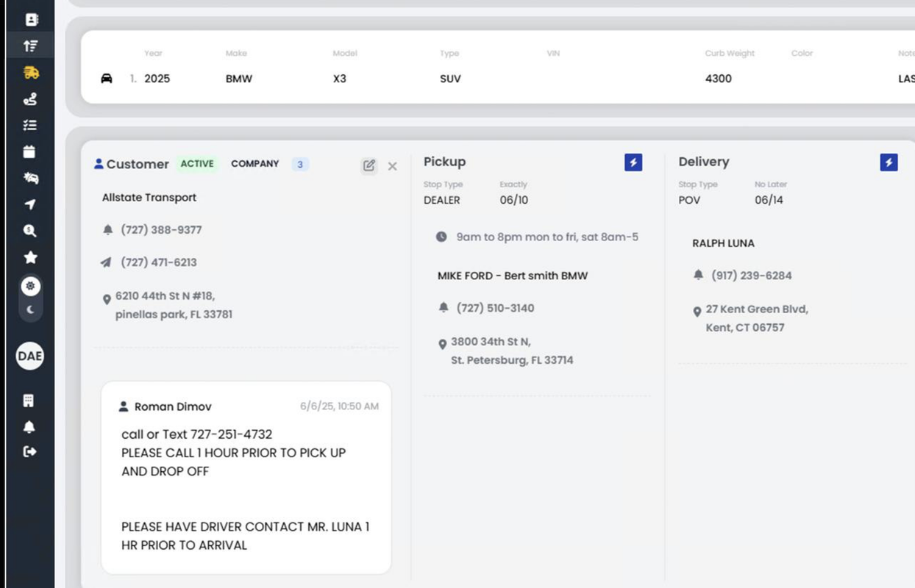Call pickup phone (727) 510-3140
This screenshot has height=588, width=915.
coord(495,308)
